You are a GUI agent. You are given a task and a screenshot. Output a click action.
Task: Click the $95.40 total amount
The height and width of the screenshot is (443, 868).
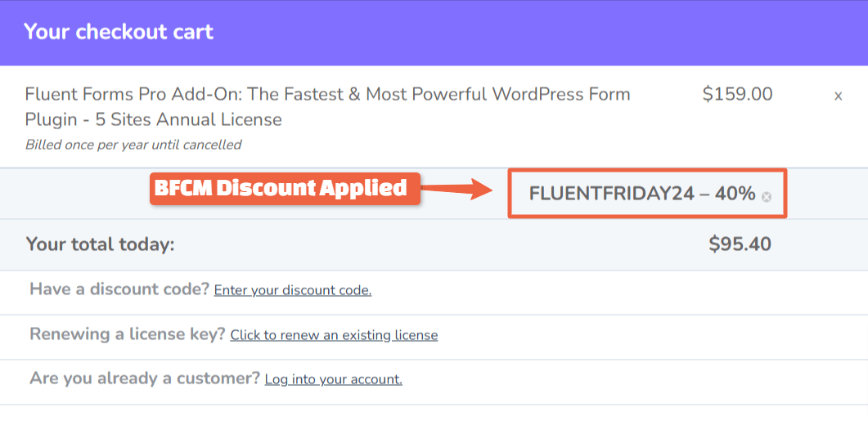click(740, 244)
